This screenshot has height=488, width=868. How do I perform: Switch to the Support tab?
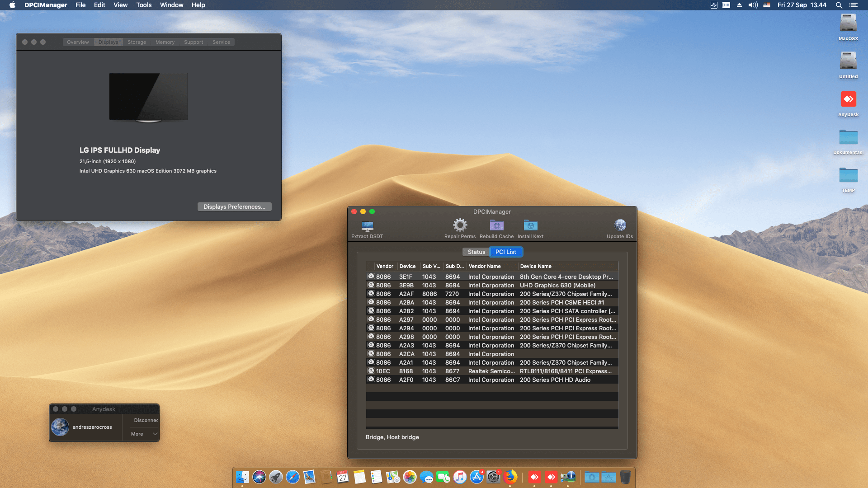coord(193,42)
